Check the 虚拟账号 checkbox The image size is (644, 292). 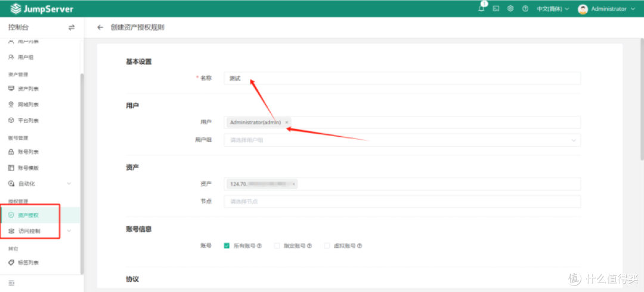pos(327,246)
